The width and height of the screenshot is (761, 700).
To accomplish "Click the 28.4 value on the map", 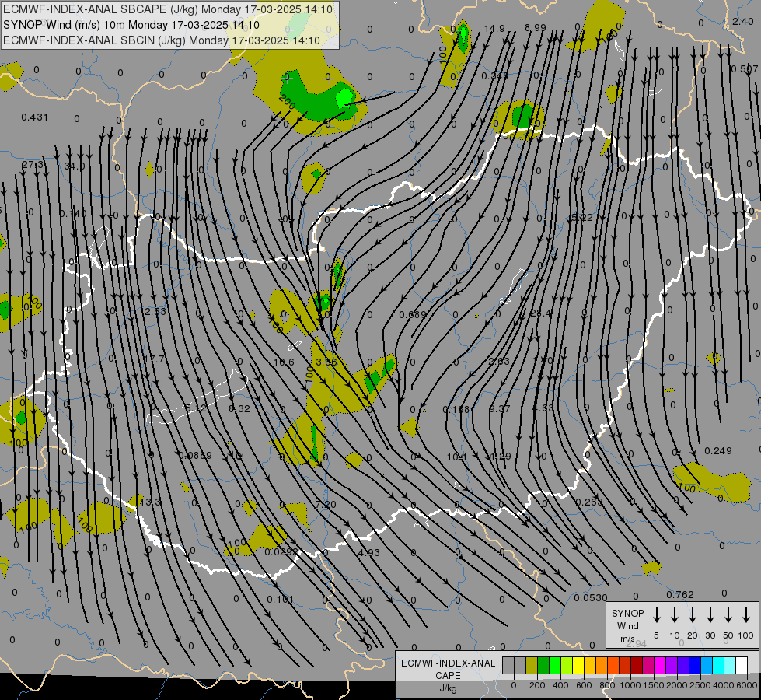I will pos(540,313).
